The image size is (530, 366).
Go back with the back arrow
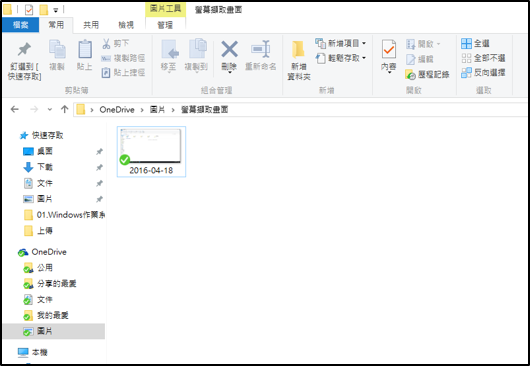(x=15, y=109)
